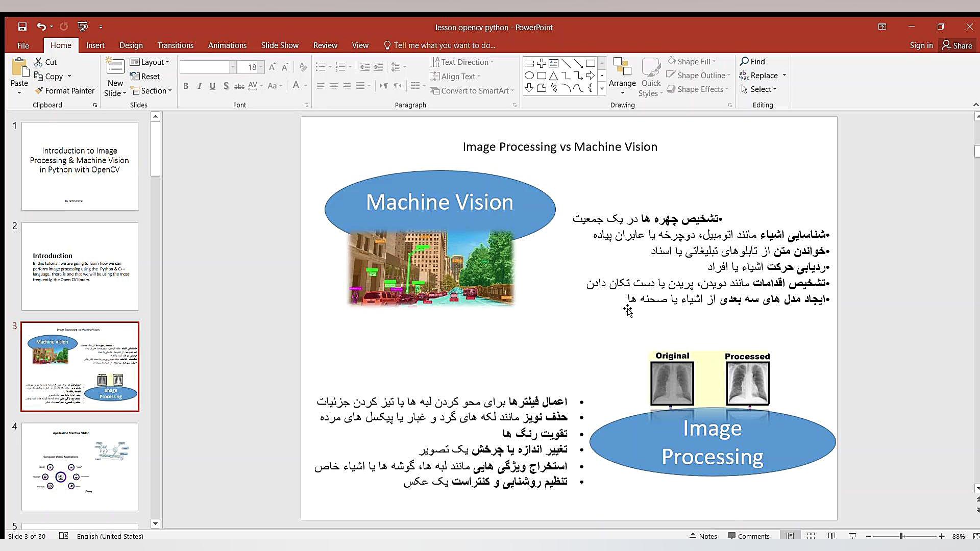Screen dimensions: 980x551
Task: Toggle Italic formatting
Action: pos(199,86)
